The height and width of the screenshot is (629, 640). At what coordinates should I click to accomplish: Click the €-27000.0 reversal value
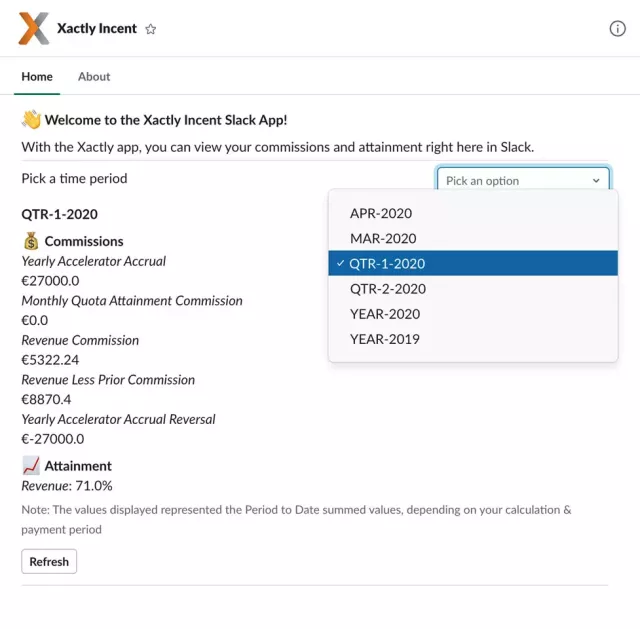pyautogui.click(x=53, y=439)
